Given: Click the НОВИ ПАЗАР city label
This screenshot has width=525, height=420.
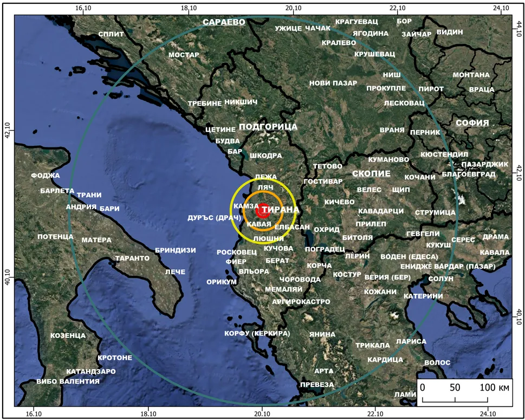Looking at the screenshot, I should [333, 83].
